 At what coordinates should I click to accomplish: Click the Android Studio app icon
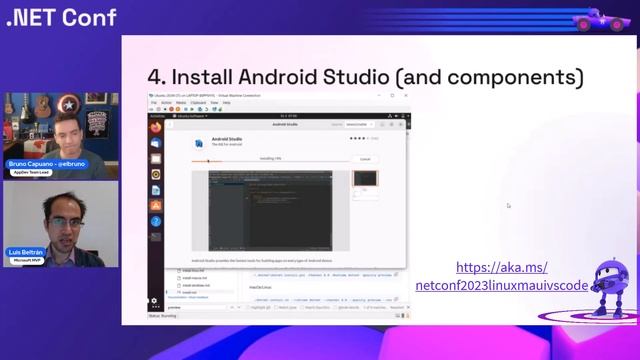pos(199,143)
